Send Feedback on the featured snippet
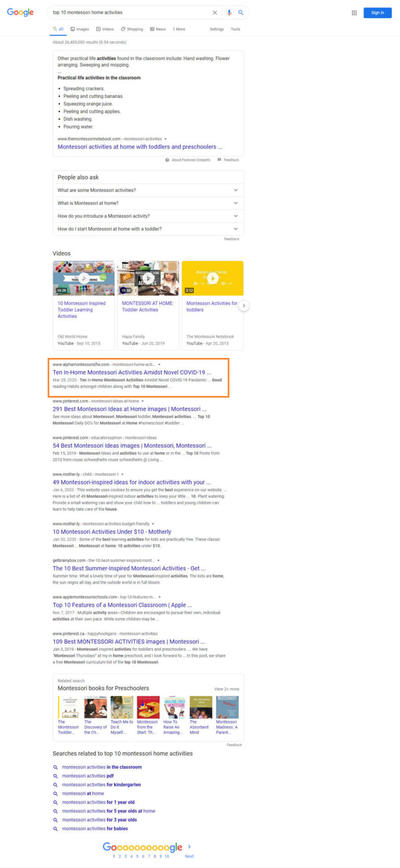 tap(228, 160)
